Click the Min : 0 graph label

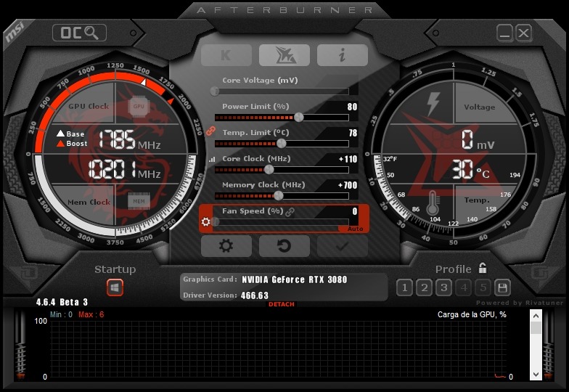[x=61, y=314]
